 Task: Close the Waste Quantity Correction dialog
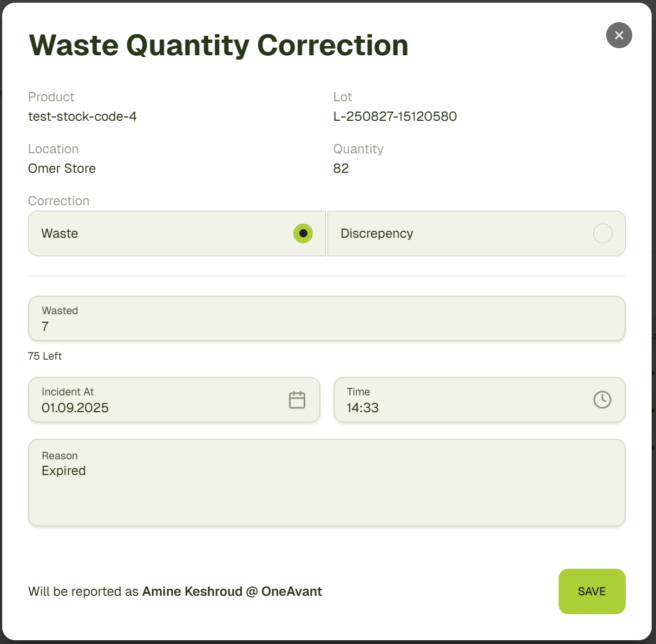coord(619,35)
